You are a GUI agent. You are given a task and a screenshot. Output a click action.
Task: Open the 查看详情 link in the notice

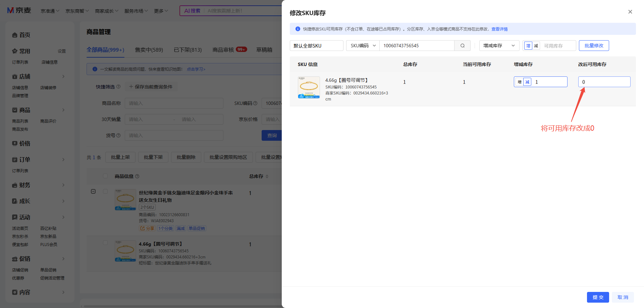499,29
